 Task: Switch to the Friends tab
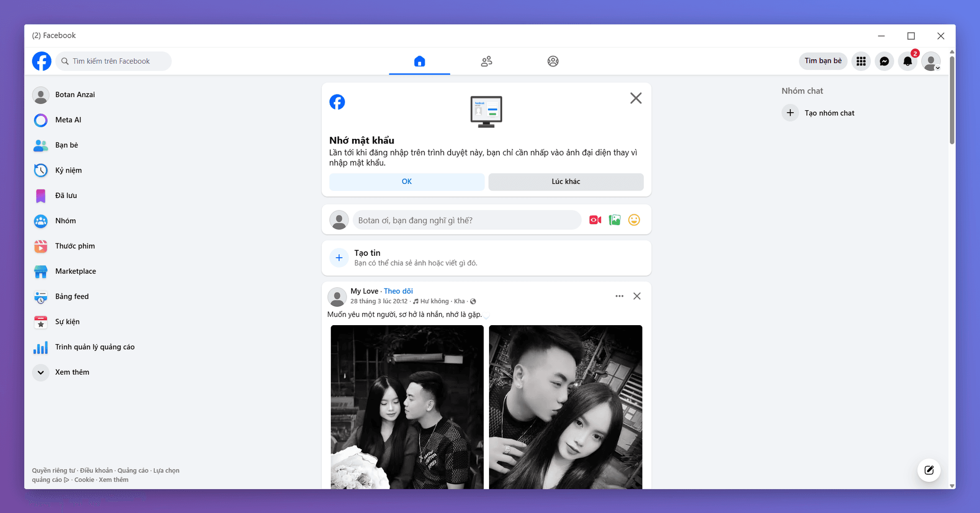(486, 61)
